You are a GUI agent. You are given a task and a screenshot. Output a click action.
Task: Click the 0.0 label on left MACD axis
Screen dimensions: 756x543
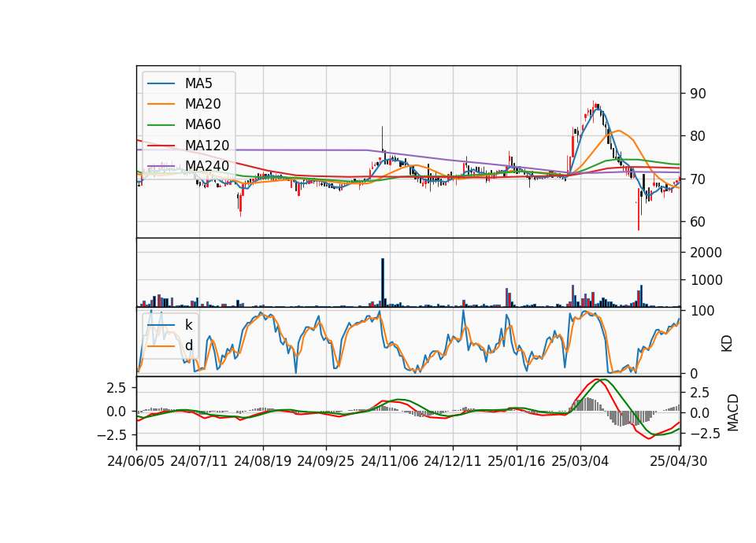[117, 412]
